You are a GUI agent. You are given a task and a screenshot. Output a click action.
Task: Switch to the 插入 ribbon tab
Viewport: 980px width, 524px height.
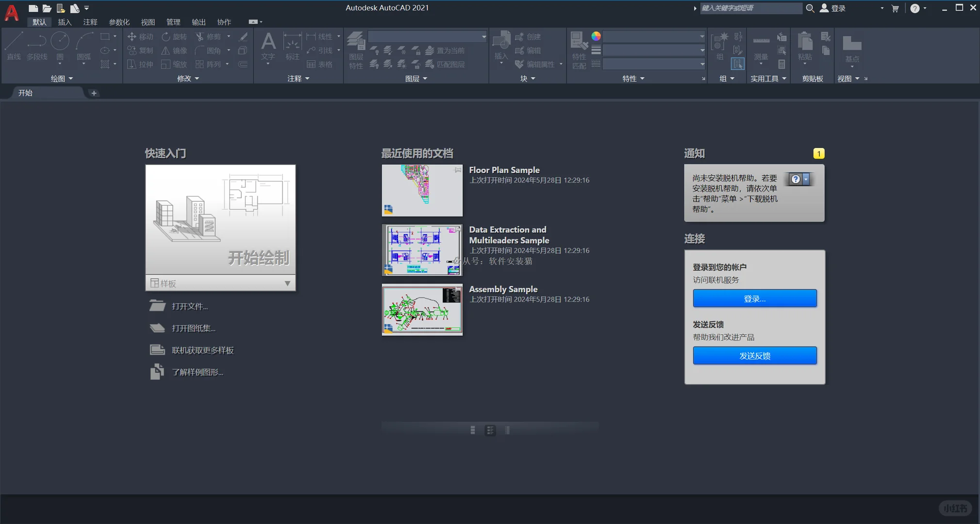(x=65, y=22)
